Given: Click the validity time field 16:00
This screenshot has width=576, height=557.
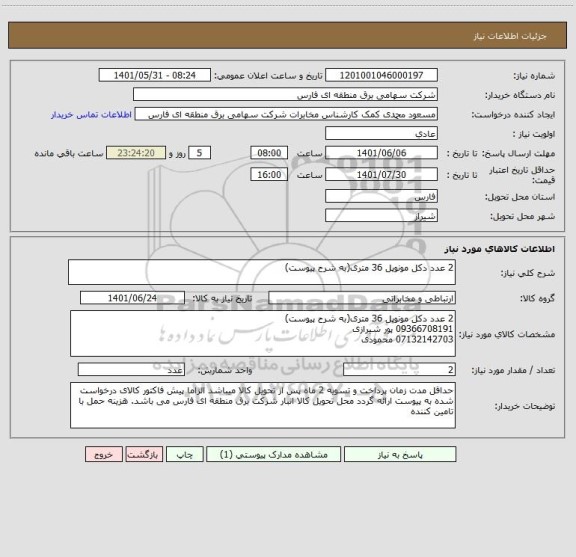Looking at the screenshot, I should click(x=269, y=175).
